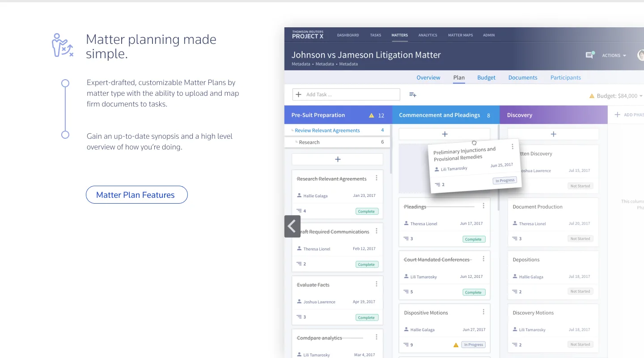
Task: Open the Tasks menu item
Action: point(376,35)
